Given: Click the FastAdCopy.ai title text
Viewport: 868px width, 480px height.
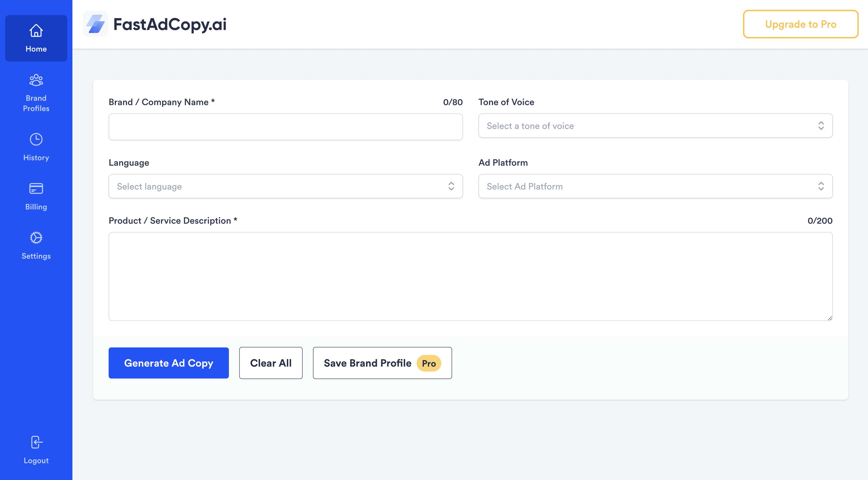Looking at the screenshot, I should pos(170,24).
